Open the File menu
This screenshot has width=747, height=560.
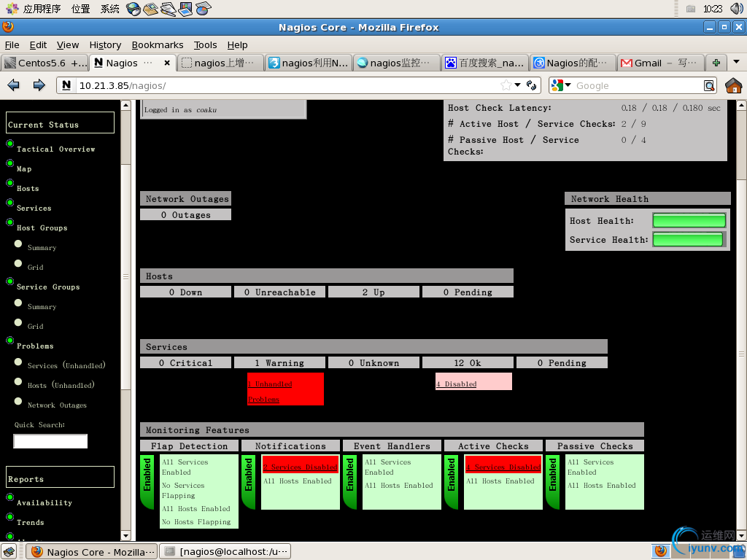pos(12,44)
